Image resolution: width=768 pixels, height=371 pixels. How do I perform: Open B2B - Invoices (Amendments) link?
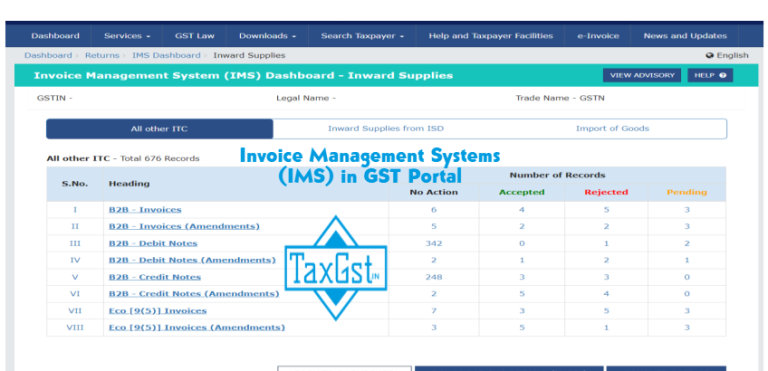tap(184, 226)
